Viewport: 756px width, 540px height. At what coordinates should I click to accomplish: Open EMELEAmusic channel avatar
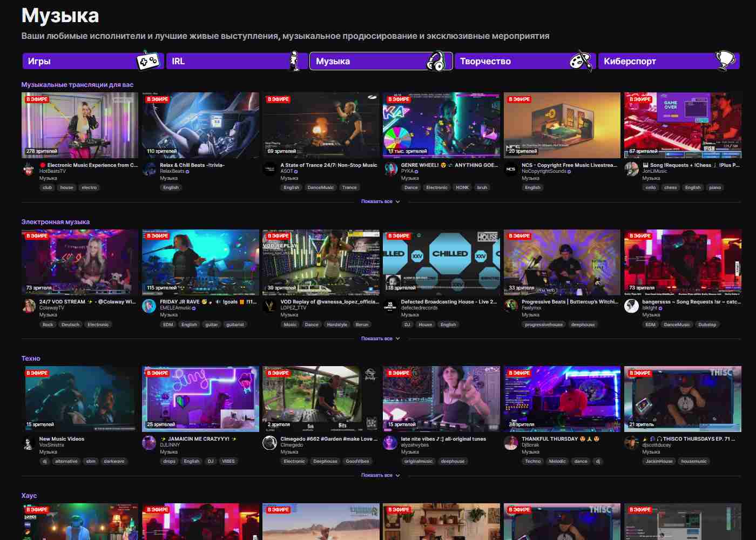pyautogui.click(x=149, y=306)
